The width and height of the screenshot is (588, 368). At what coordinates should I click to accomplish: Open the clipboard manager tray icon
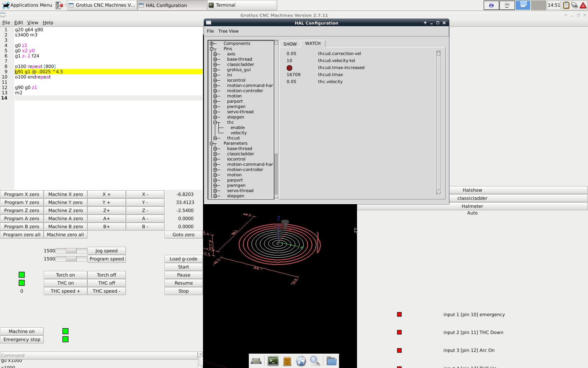(566, 5)
